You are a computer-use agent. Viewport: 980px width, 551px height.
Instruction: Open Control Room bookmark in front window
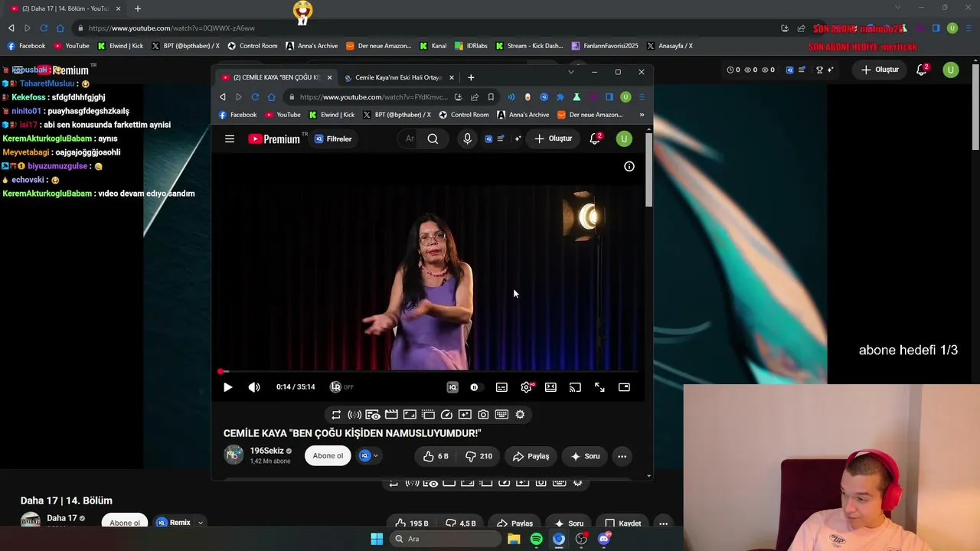click(464, 115)
